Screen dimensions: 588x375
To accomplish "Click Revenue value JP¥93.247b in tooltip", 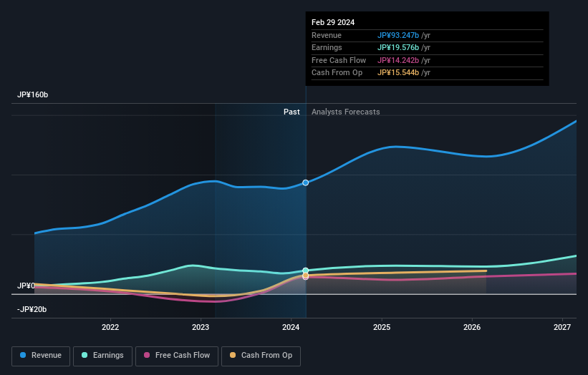I will pos(398,35).
